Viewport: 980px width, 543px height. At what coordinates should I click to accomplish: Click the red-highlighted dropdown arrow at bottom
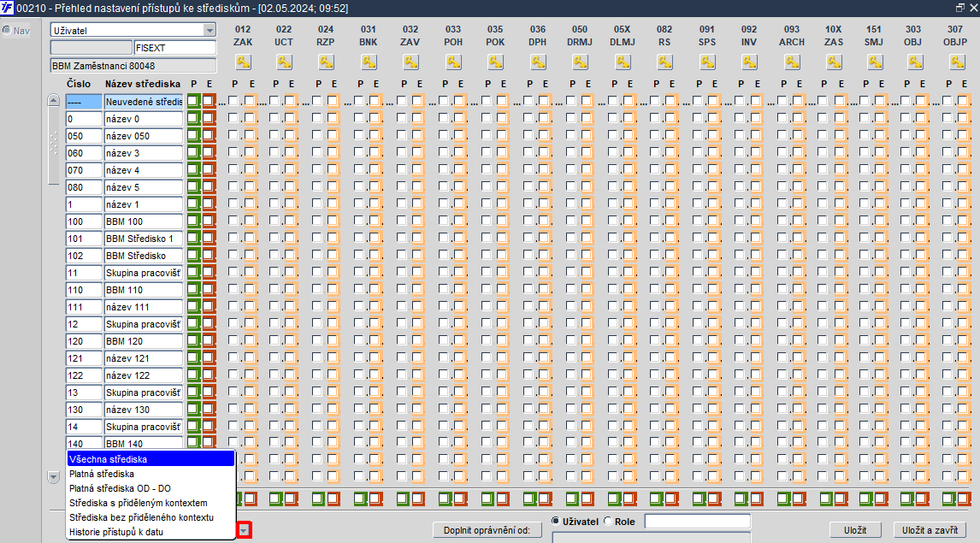[245, 530]
